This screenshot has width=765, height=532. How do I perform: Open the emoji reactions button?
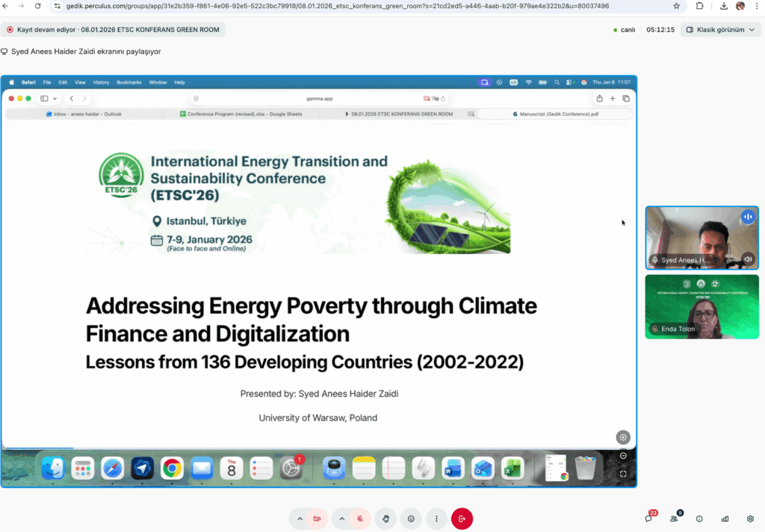(x=411, y=519)
